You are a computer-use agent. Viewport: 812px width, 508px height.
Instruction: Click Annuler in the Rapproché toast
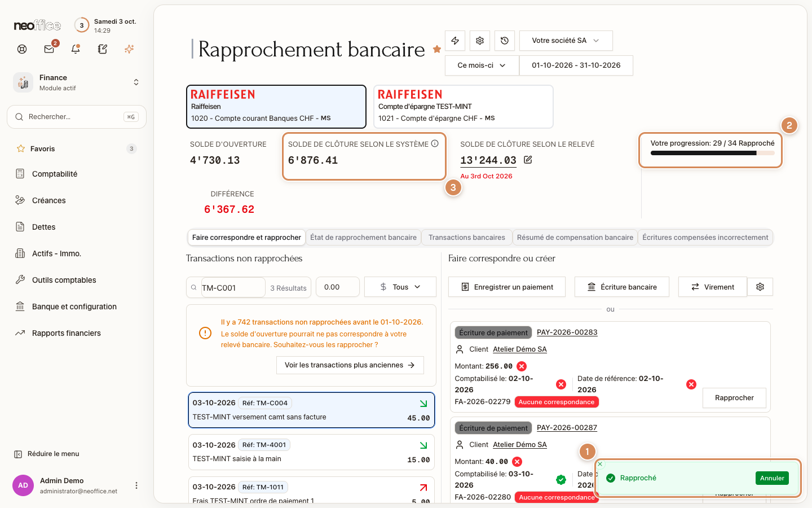(772, 478)
